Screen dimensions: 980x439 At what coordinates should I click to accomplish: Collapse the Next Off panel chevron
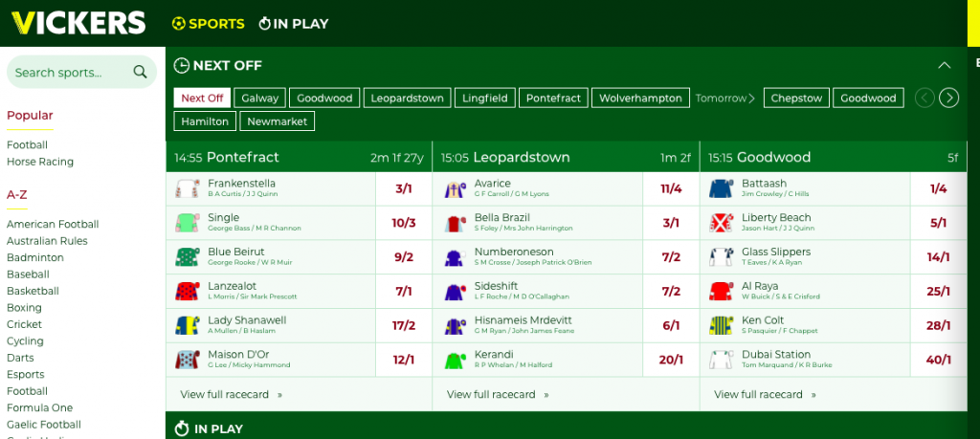click(945, 66)
